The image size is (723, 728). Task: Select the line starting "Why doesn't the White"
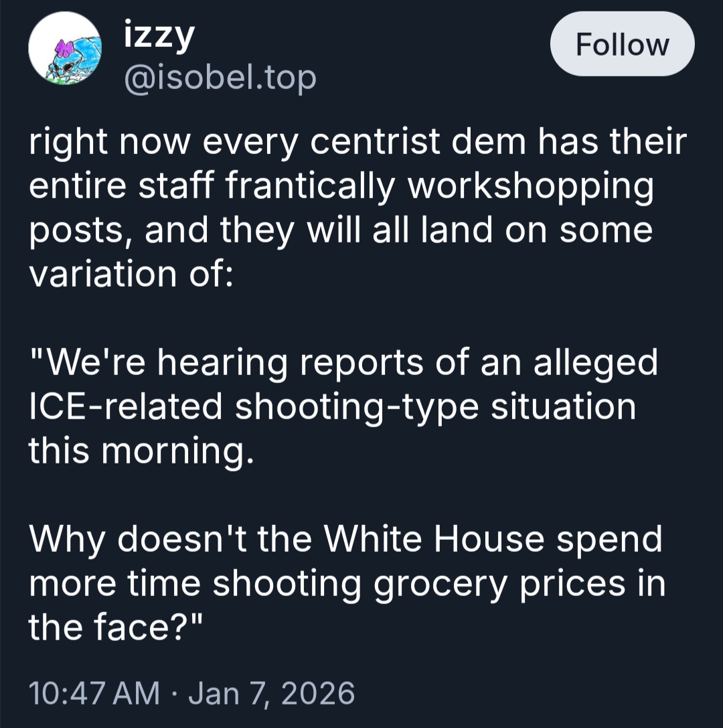coord(345,538)
